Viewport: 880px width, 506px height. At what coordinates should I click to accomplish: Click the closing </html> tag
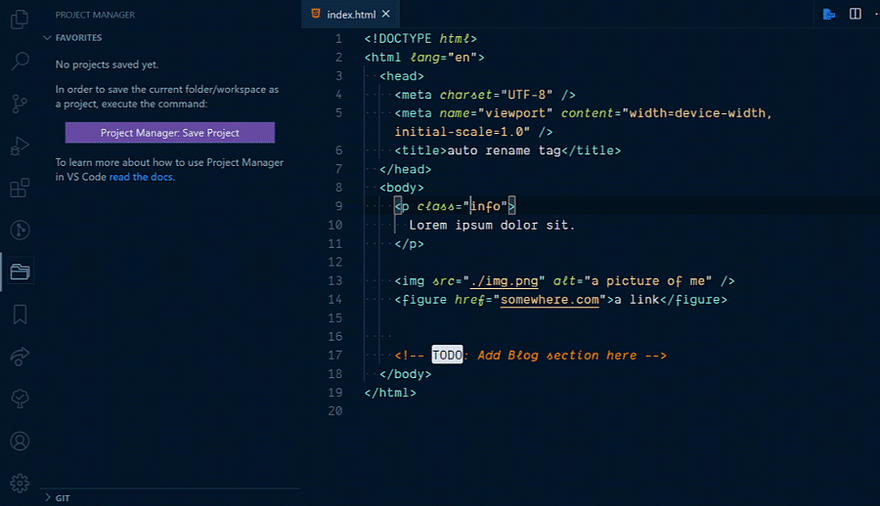pos(390,393)
